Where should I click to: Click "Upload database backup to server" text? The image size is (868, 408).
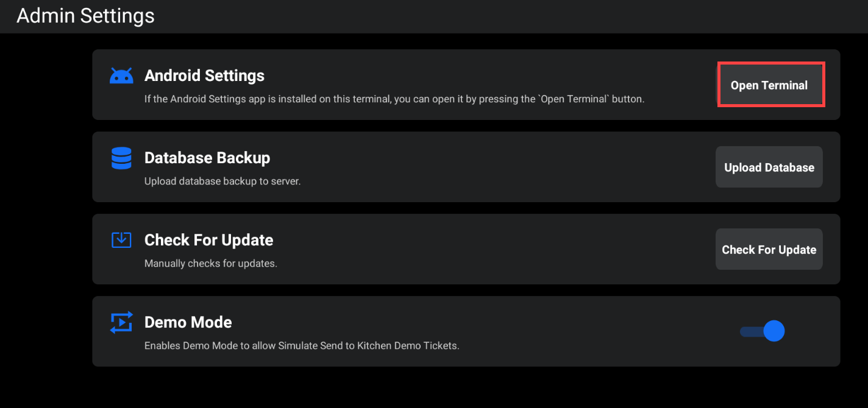222,181
